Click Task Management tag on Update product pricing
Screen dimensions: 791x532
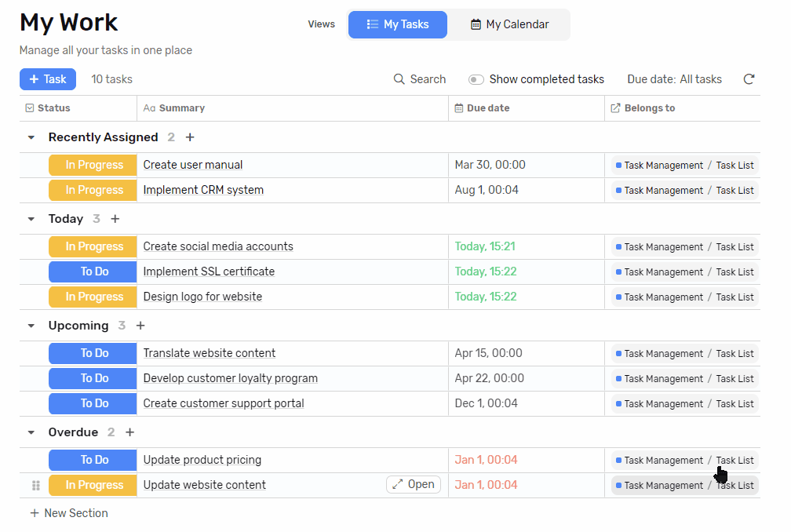click(659, 461)
